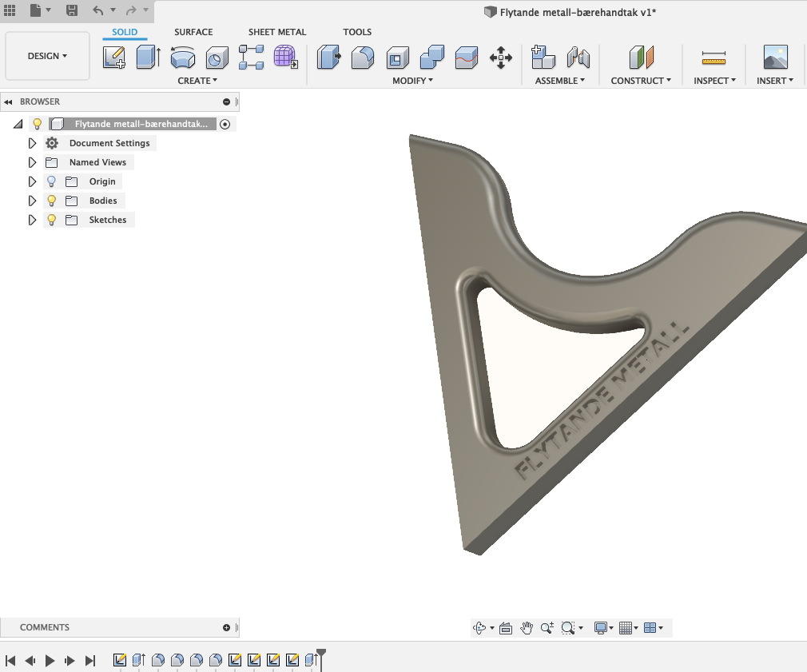807x672 pixels.
Task: Select the Combine tool
Action: pyautogui.click(x=431, y=57)
